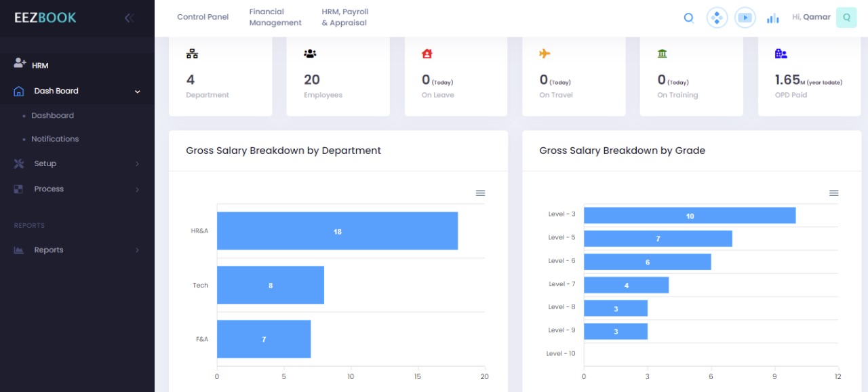Screen dimensions: 868x392
Task: Click the search magnifier icon in header
Action: pyautogui.click(x=688, y=18)
